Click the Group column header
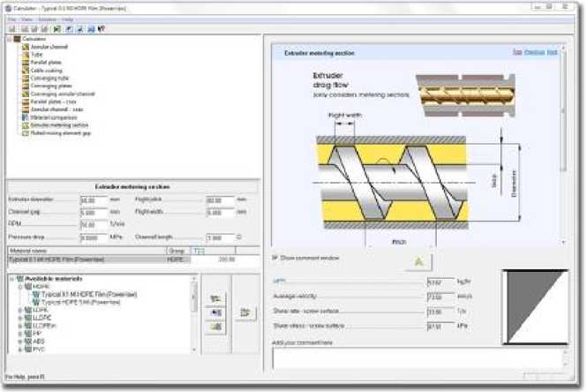 coord(178,251)
